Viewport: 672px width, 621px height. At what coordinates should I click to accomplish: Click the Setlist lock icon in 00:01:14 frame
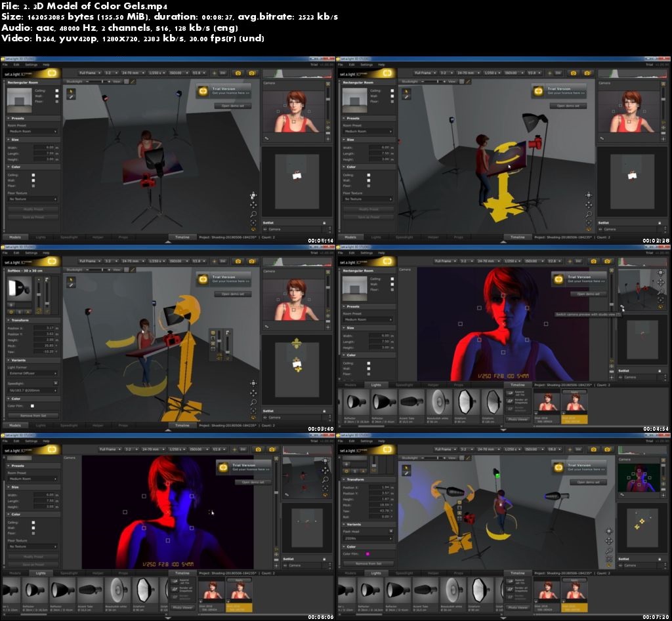click(x=324, y=223)
